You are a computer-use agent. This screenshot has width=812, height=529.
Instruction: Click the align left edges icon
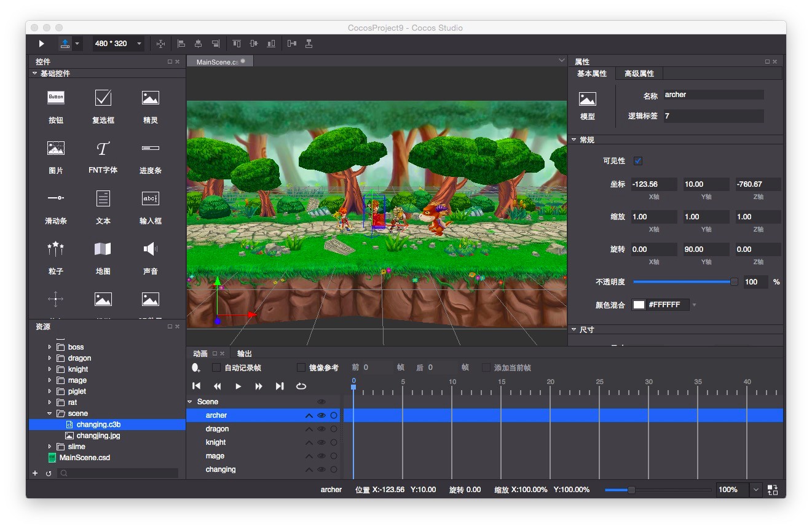pyautogui.click(x=181, y=44)
